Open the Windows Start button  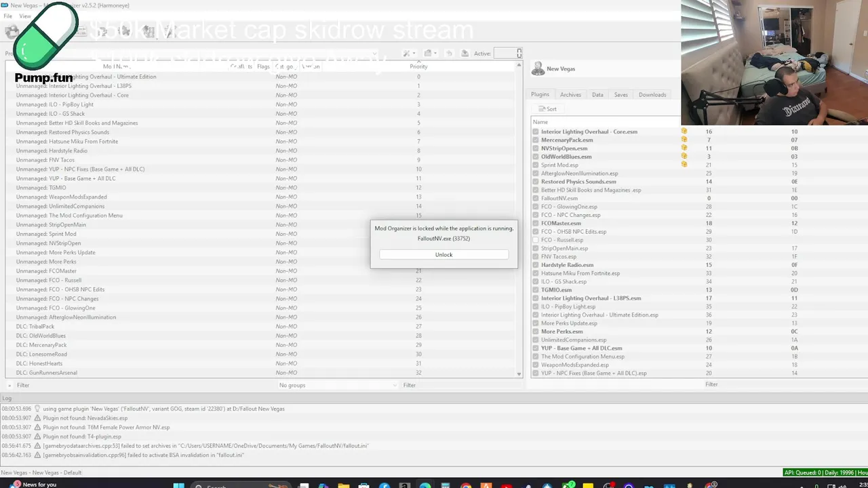pos(179,485)
